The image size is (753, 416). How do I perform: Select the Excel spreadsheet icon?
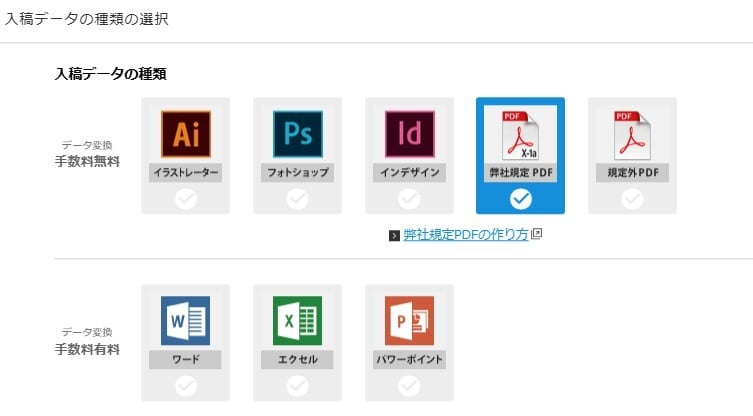point(297,320)
